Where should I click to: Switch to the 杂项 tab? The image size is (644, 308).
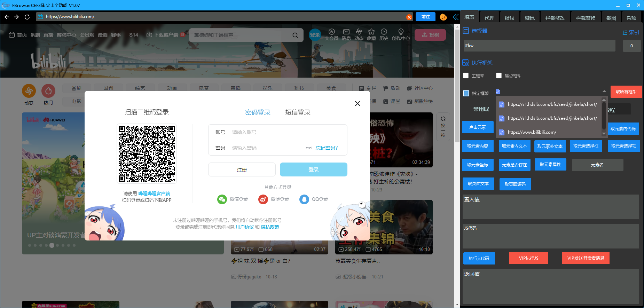(x=631, y=18)
